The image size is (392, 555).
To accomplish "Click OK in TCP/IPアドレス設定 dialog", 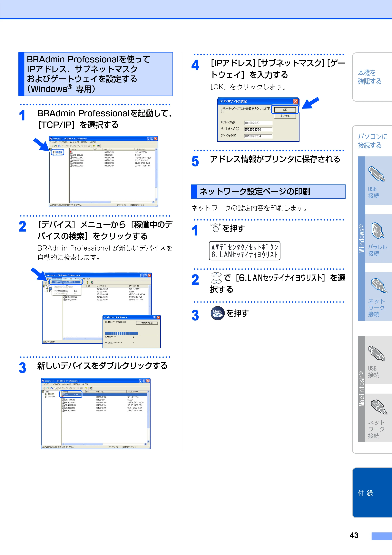I will 285,110.
